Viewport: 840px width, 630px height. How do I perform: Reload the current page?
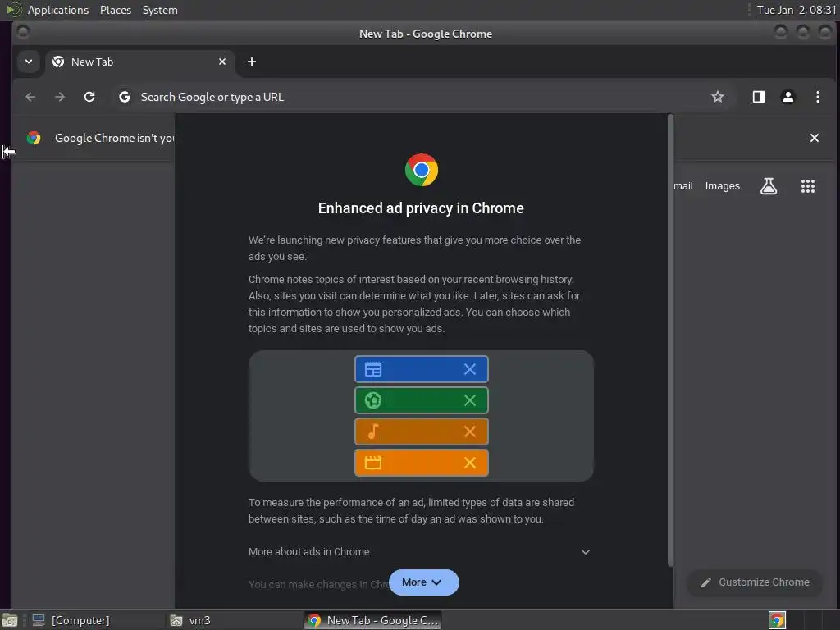click(x=89, y=97)
